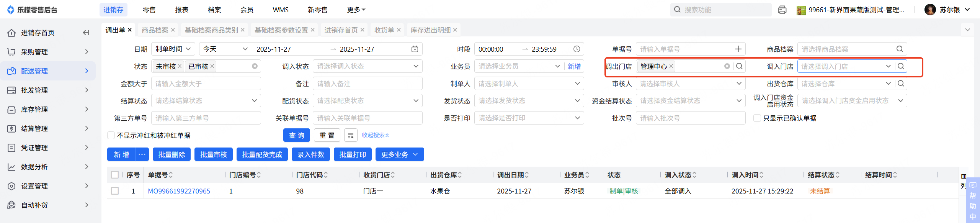Clear the 状态 field with circle x icon
980x223 pixels.
pyautogui.click(x=255, y=66)
